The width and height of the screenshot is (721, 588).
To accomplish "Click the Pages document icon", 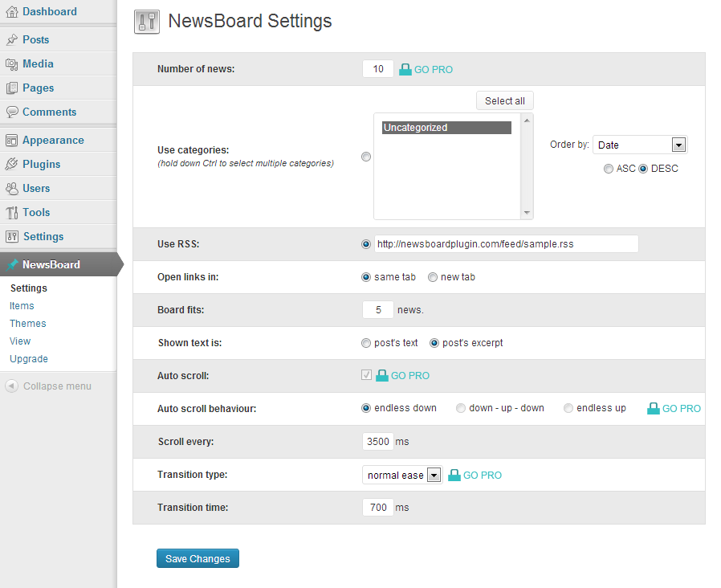I will 11,88.
